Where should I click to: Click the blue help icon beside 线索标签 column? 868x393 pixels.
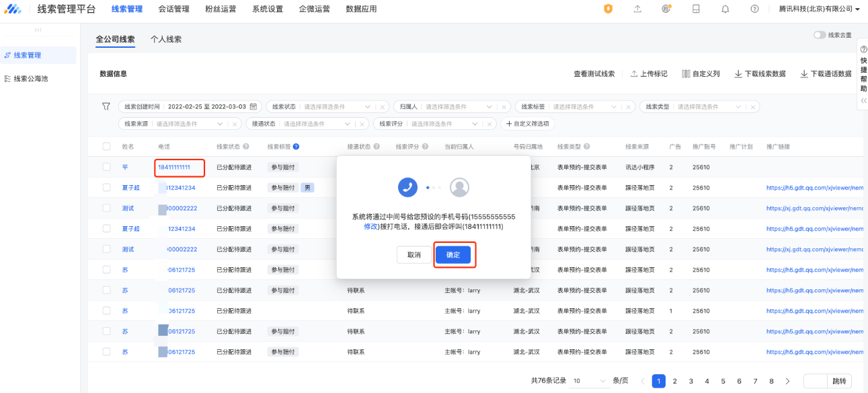coord(296,147)
